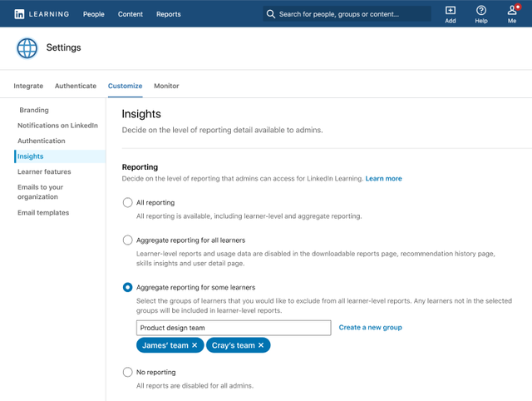Select the Customize tab
Image resolution: width=532 pixels, height=401 pixels.
point(126,86)
